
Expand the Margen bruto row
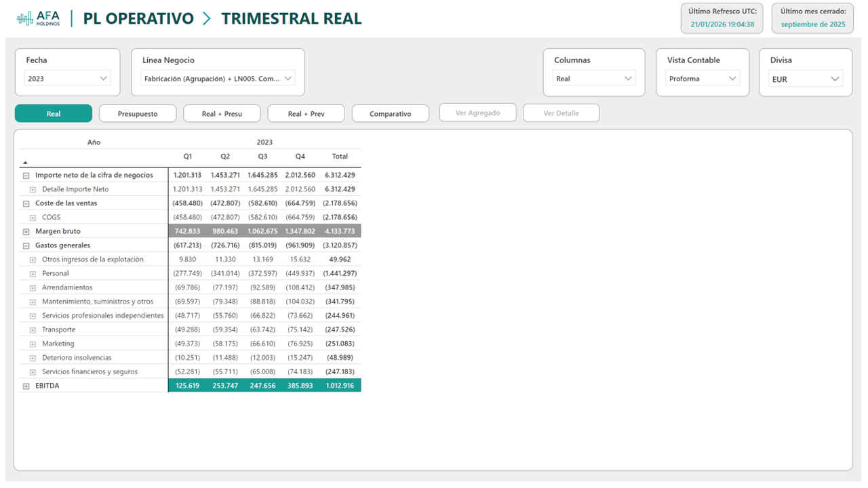(x=26, y=232)
